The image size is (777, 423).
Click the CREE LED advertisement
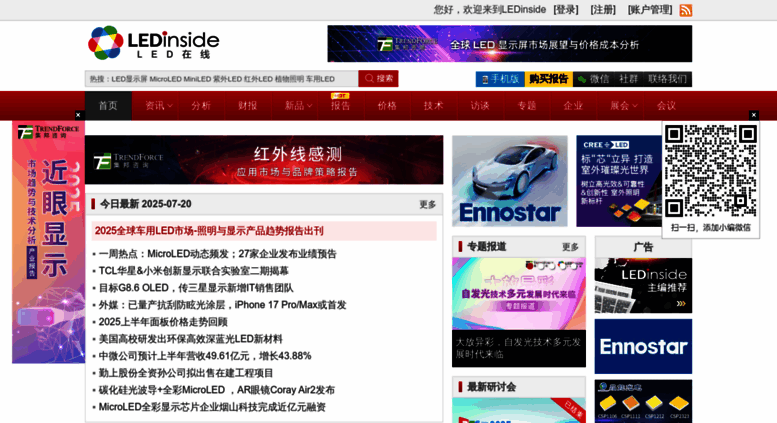(x=619, y=181)
